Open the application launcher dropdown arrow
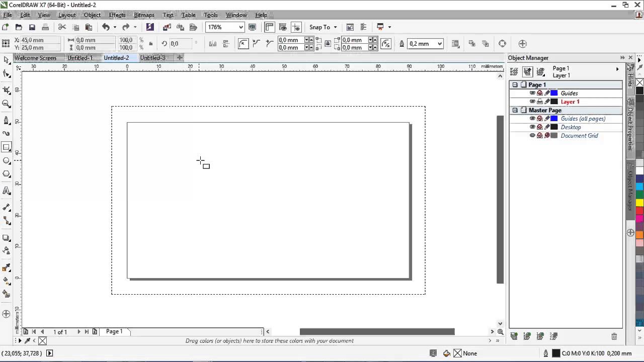The width and height of the screenshot is (644, 362). tap(389, 27)
